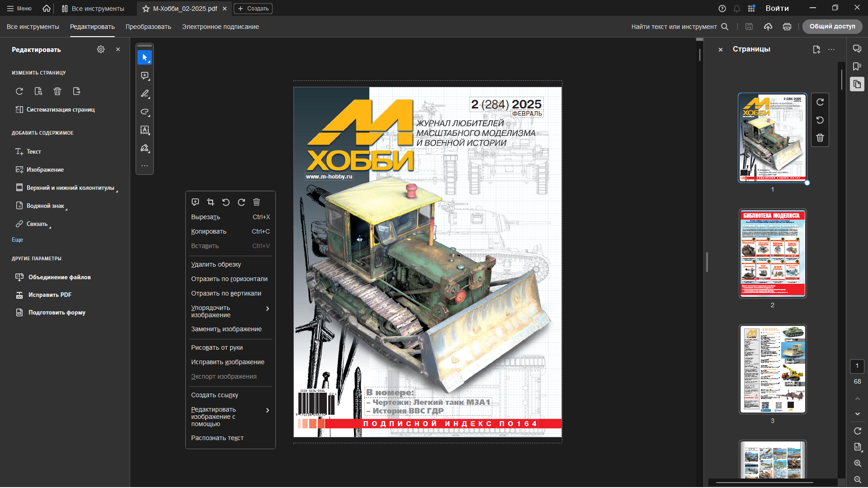Choose 'Заменить изображение' from context menu

point(226,329)
